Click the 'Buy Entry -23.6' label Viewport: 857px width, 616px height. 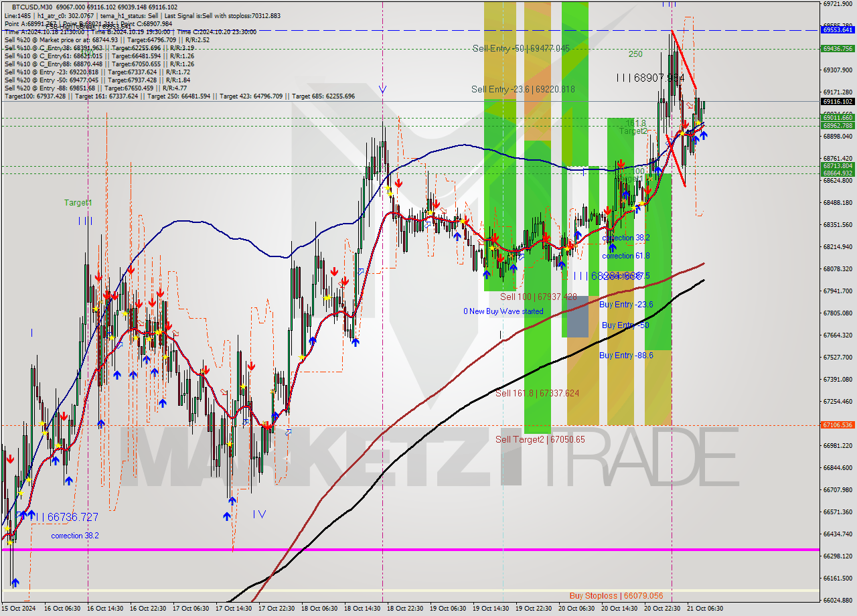(626, 304)
